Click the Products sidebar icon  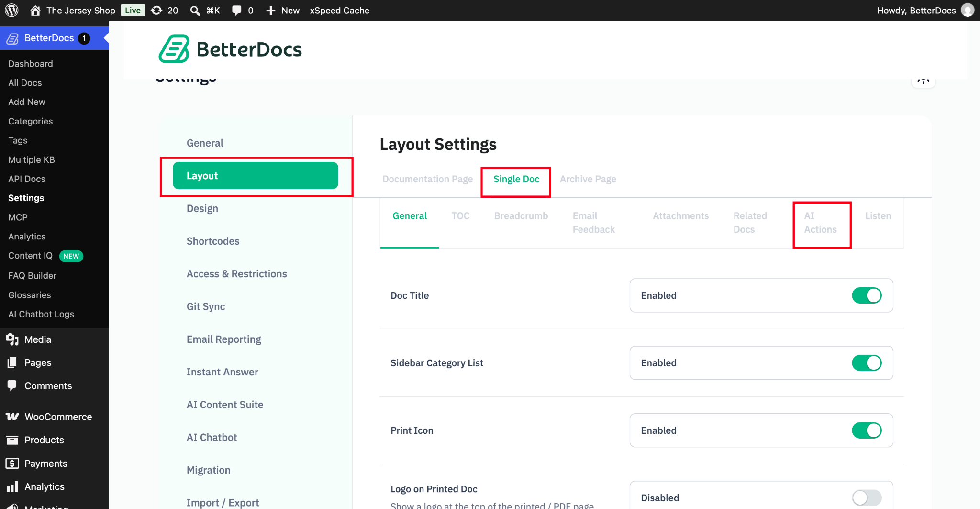12,440
